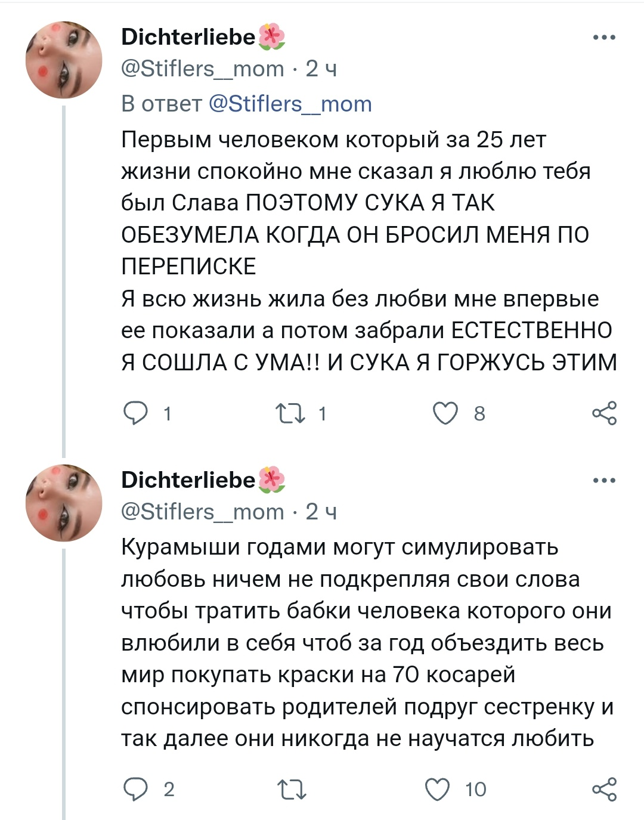Open Dichterliebe display name on first tweet
This screenshot has height=820, width=644.
[188, 37]
